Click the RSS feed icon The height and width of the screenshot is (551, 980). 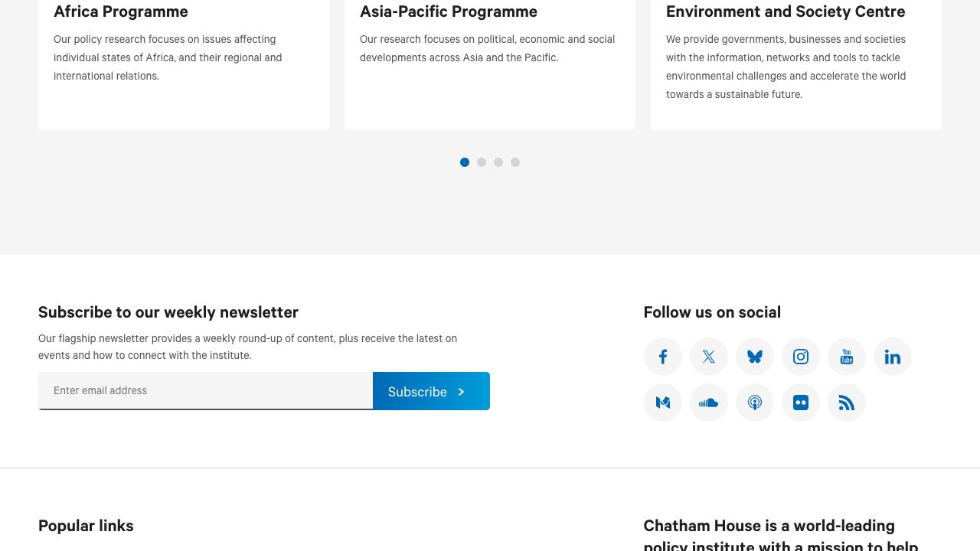(x=847, y=403)
